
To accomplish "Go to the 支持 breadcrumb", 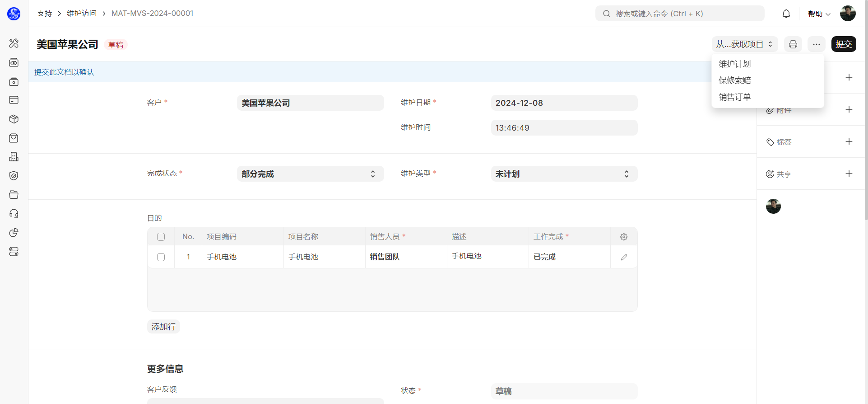I will pos(45,14).
